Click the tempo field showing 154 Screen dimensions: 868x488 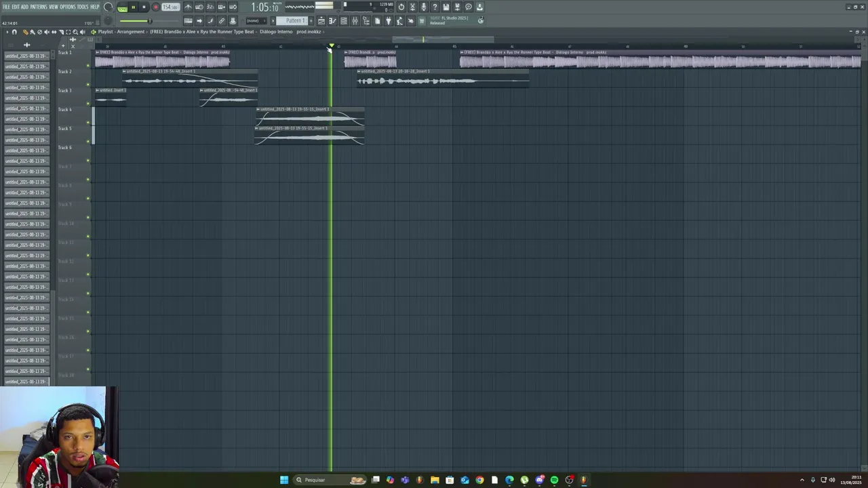170,7
